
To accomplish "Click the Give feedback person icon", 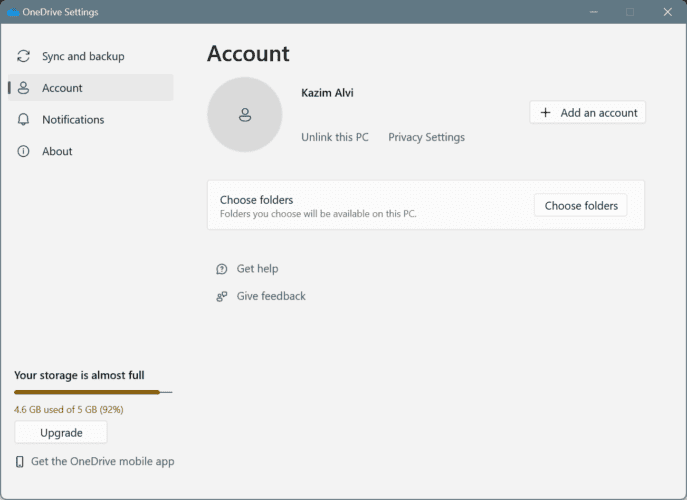I will pyautogui.click(x=222, y=296).
